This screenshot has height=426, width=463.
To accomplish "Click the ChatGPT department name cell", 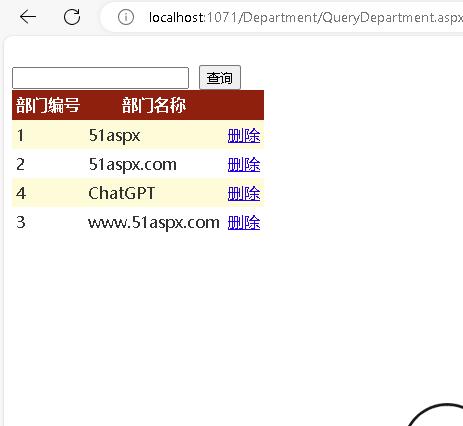I will (x=121, y=193).
